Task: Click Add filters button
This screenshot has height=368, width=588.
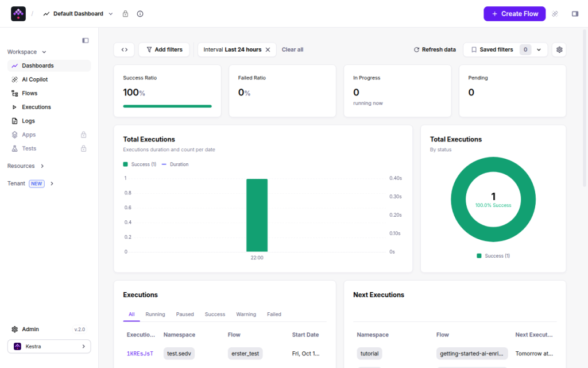Action: click(x=164, y=49)
